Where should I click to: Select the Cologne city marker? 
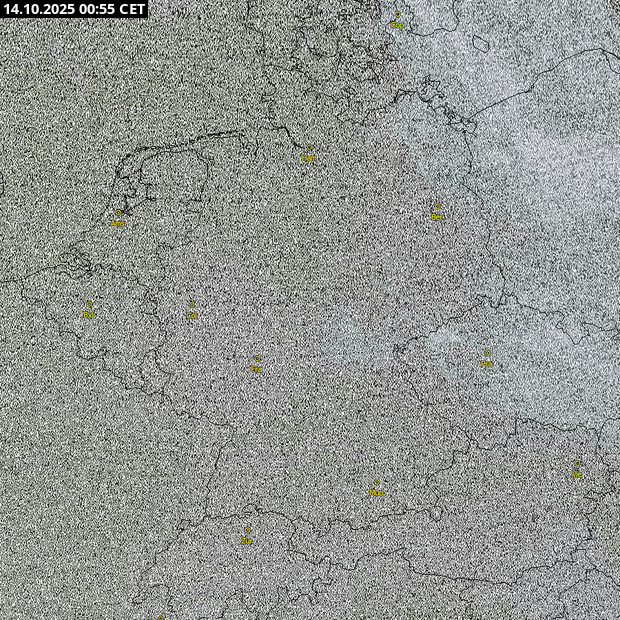click(192, 306)
